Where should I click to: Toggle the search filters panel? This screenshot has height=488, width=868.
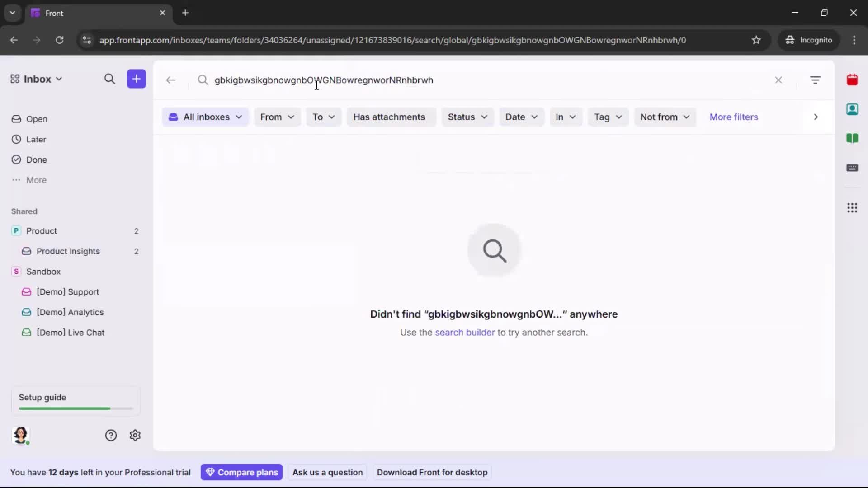pyautogui.click(x=816, y=80)
